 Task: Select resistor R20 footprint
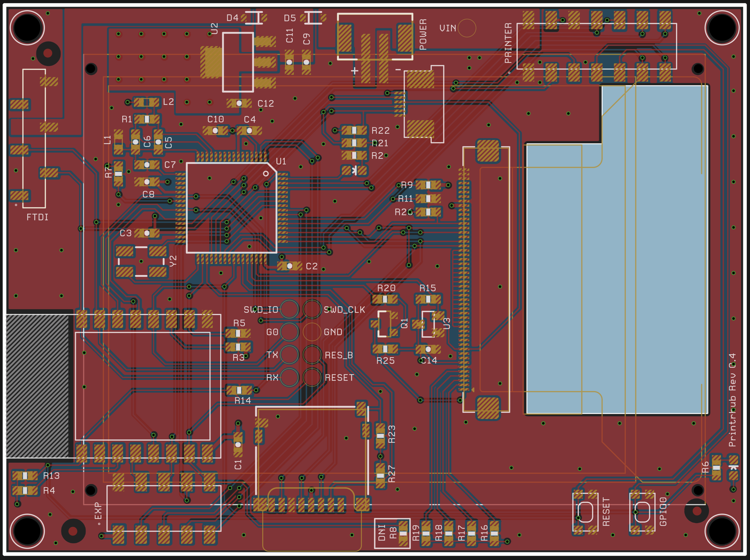pos(385,299)
